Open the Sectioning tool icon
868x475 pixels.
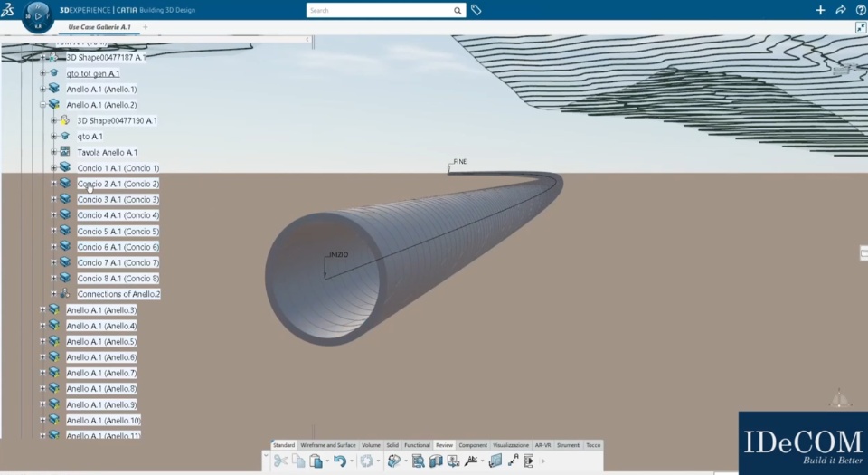tap(436, 461)
